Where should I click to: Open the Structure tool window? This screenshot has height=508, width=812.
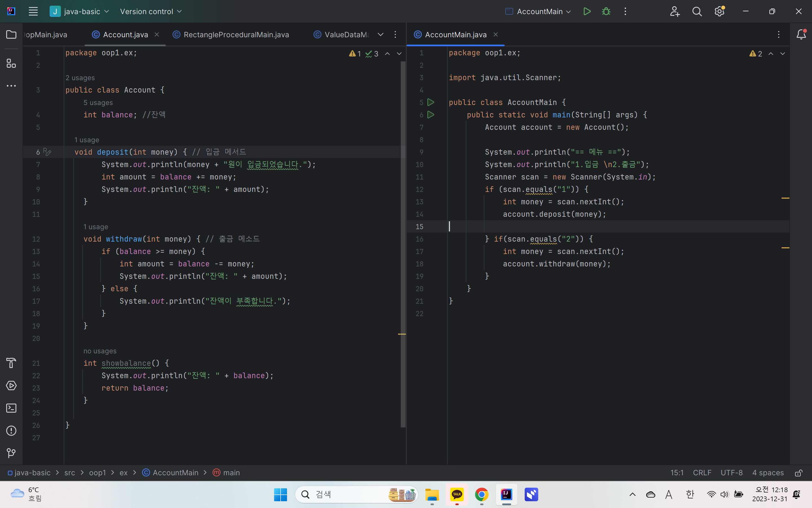(x=11, y=63)
